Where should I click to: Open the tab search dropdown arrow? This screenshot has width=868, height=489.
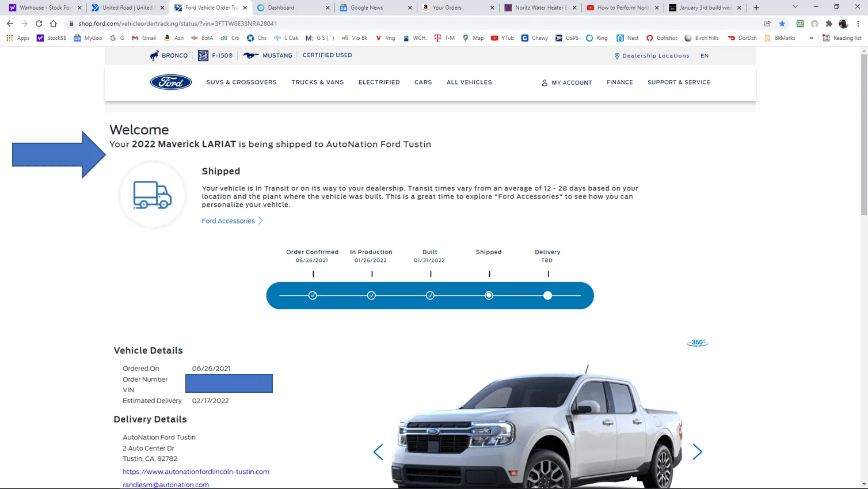tap(795, 7)
